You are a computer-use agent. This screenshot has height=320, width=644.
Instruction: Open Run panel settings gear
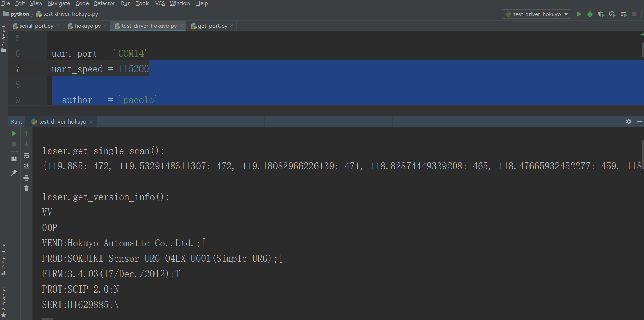click(629, 121)
